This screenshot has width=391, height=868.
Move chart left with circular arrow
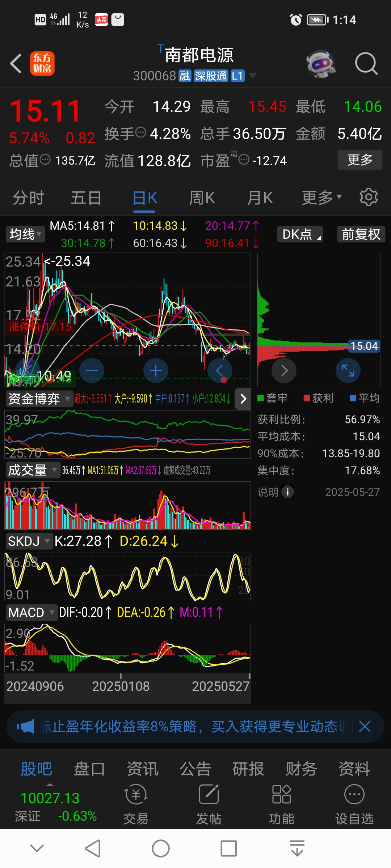(220, 370)
